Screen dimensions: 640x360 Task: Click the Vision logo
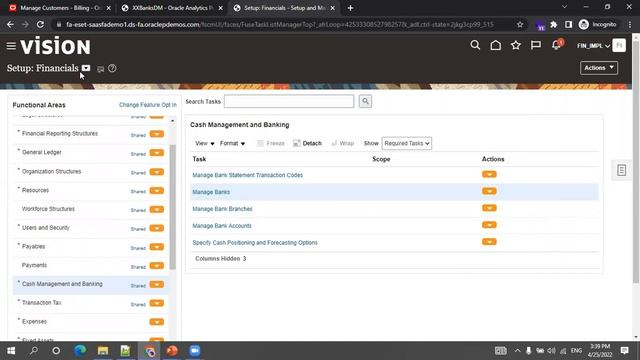point(56,46)
